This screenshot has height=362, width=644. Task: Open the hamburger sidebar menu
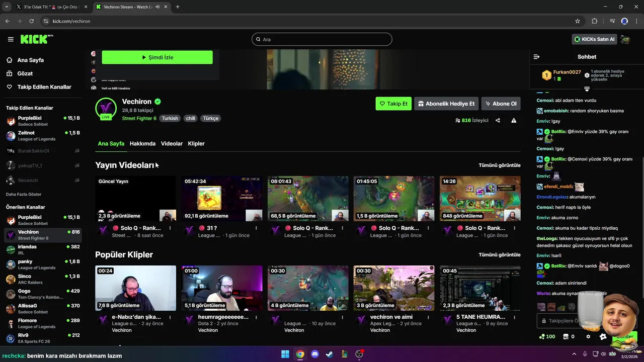pos(11,39)
